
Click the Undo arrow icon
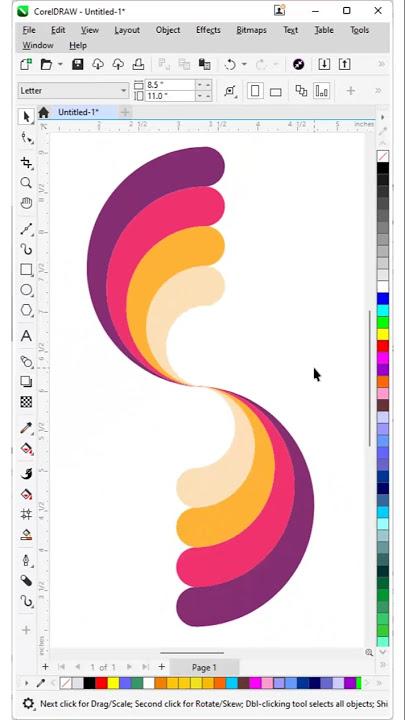230,65
